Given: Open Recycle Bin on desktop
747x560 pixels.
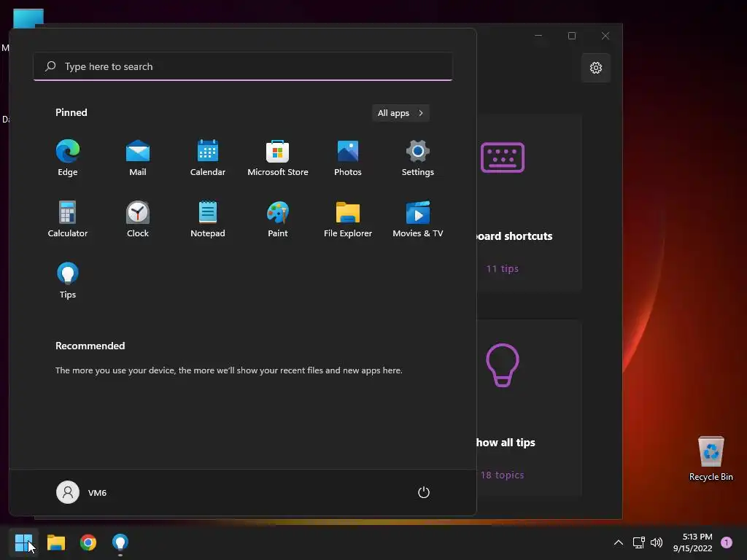Looking at the screenshot, I should click(x=711, y=459).
